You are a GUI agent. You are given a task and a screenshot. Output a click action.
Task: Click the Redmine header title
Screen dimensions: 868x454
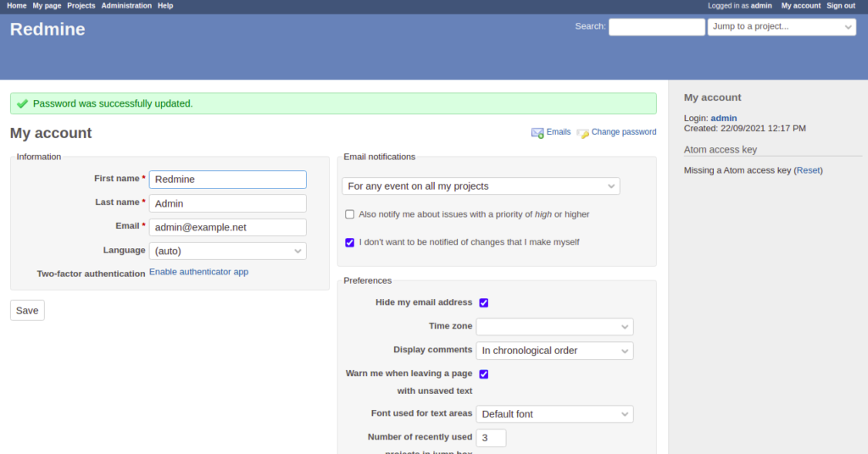click(47, 29)
